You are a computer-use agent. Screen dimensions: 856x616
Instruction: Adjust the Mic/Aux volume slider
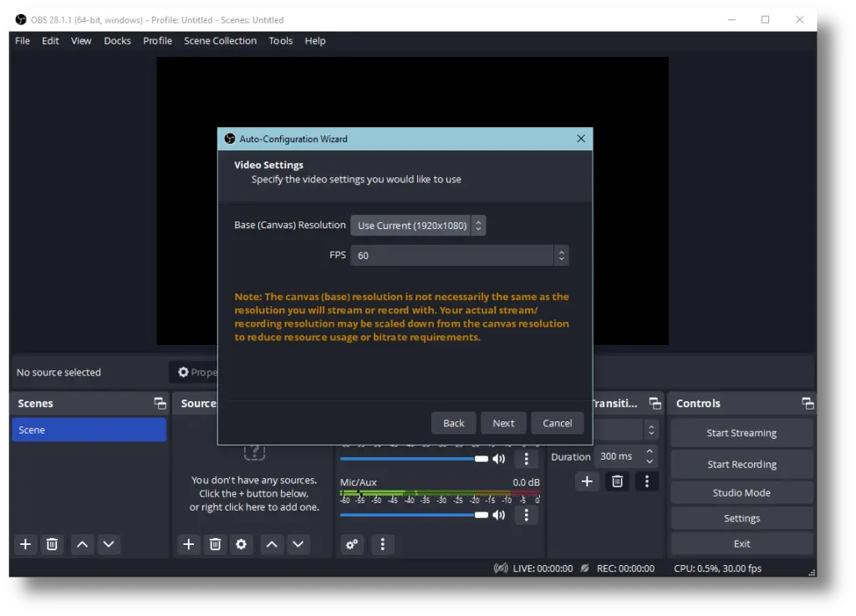click(414, 515)
